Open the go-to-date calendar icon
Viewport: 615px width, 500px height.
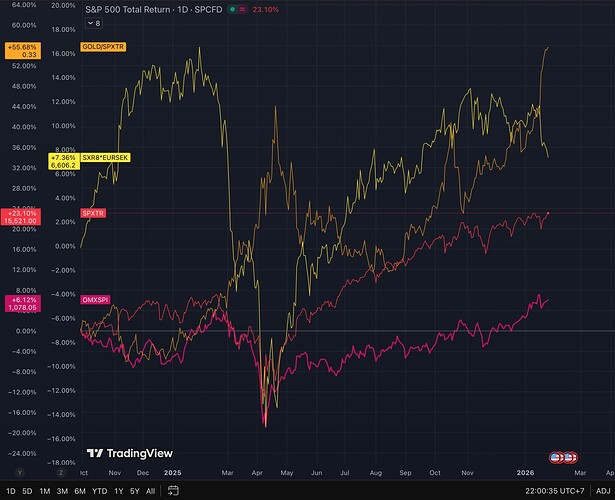click(x=173, y=491)
